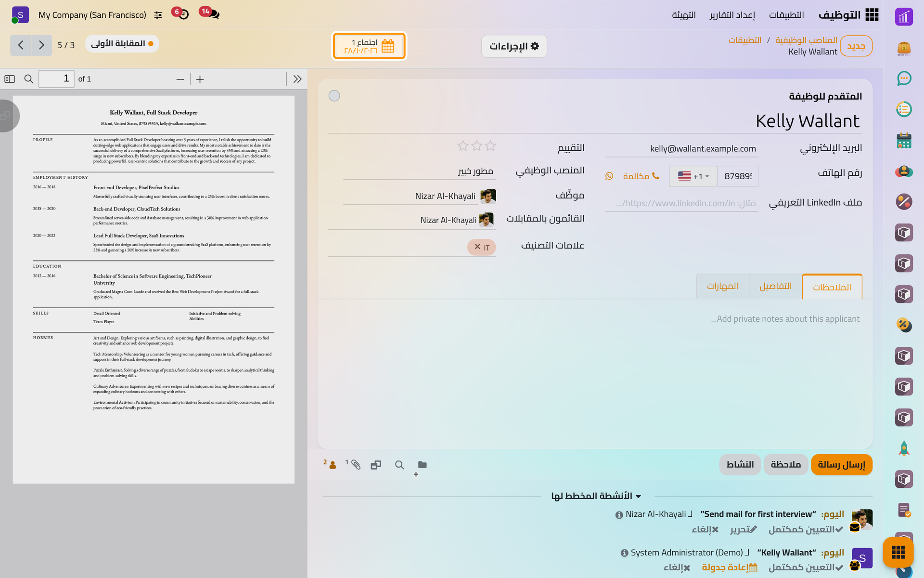Click the WhatsApp icon beside phone number
The image size is (924, 578).
tap(609, 176)
